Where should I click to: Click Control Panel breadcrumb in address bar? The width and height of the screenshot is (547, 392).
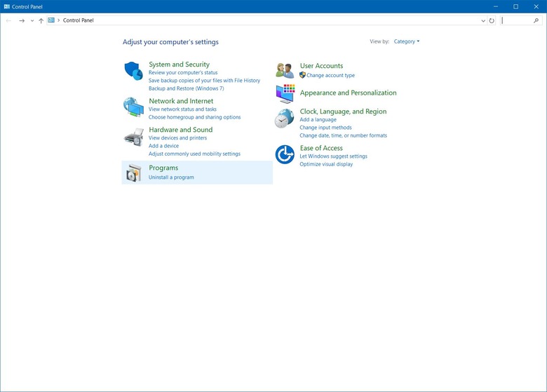[x=78, y=21]
